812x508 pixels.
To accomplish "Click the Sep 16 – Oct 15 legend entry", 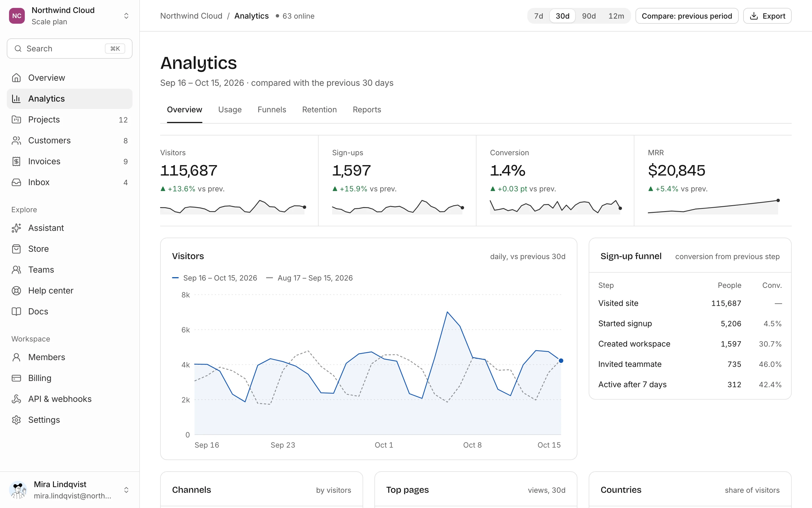I will coord(214,278).
